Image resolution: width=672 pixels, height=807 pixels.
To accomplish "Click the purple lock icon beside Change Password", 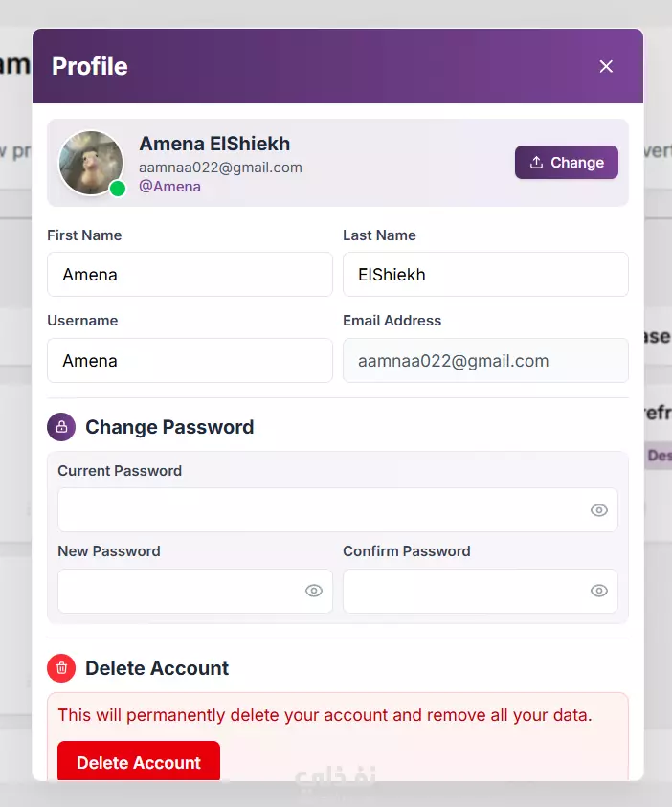I will point(61,427).
